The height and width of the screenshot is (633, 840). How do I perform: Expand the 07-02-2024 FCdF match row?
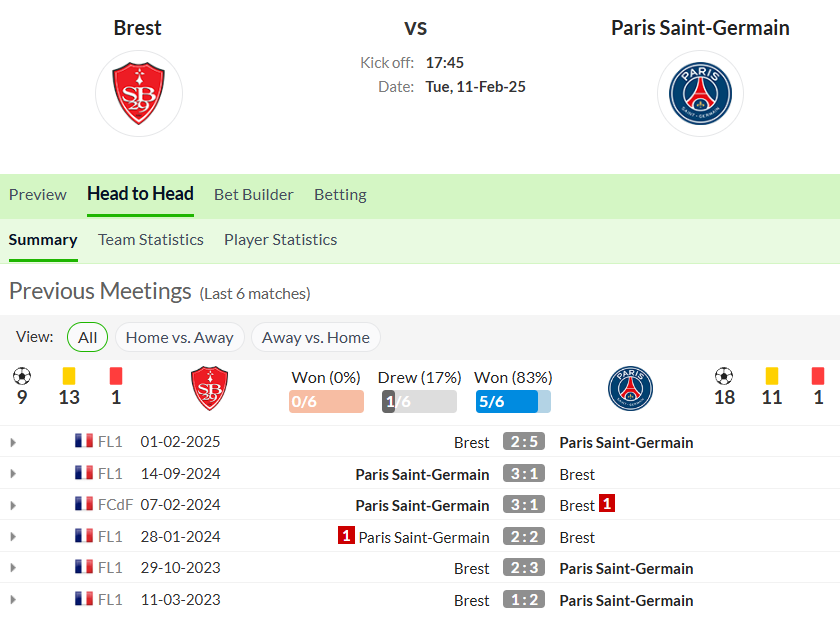13,505
